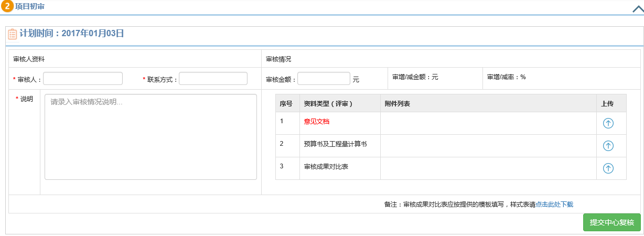Screen dimensions: 644x236
Task: Click the 项目初审 section title
Action: pos(30,6)
